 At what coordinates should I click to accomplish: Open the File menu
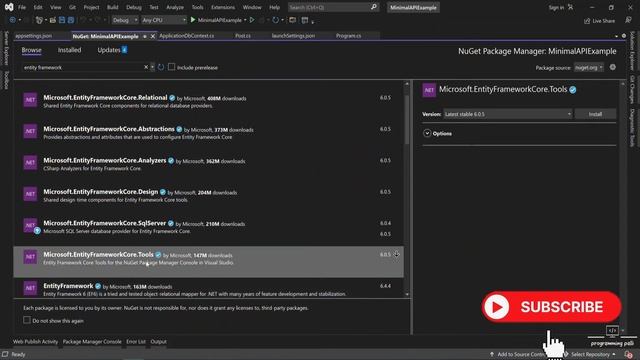click(x=22, y=7)
